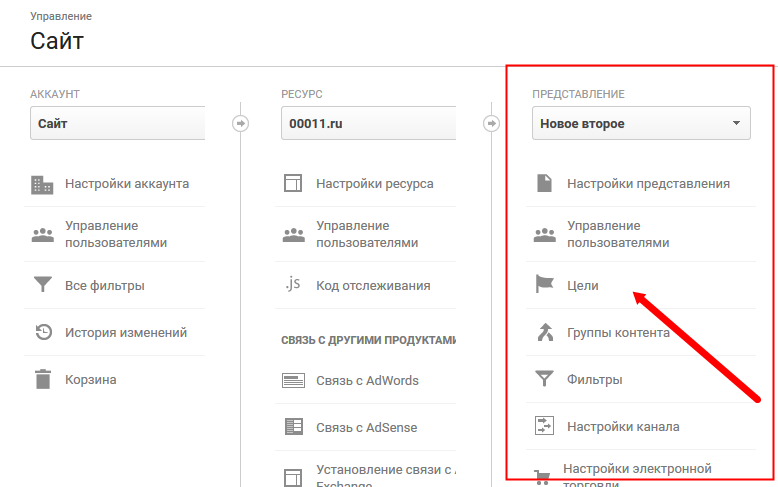Click the Управление breadcrumb label

(x=61, y=16)
